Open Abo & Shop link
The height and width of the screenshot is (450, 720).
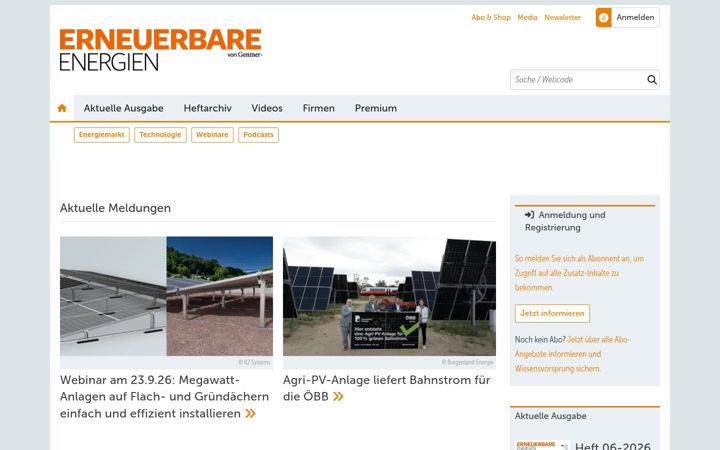[491, 17]
